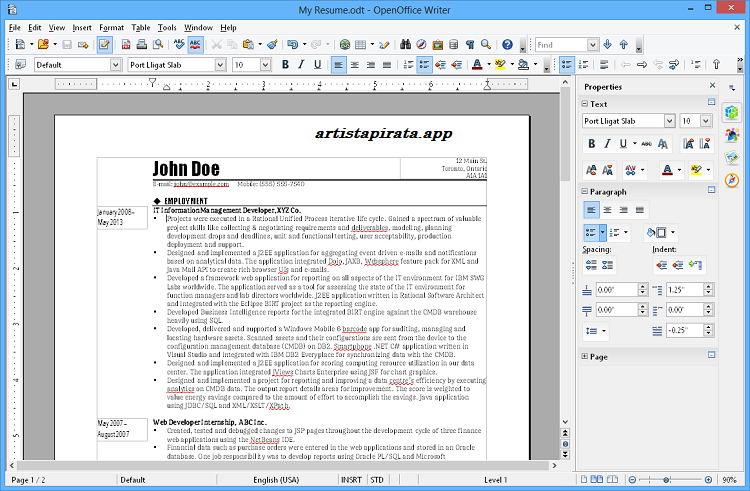Open sidebar Navigator deck icon
The width and height of the screenshot is (750, 491).
coord(732,180)
